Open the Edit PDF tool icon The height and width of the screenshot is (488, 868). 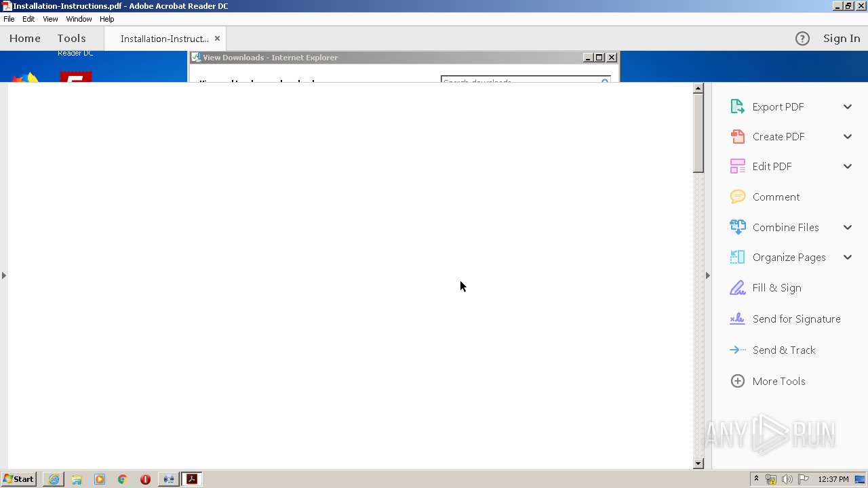pyautogui.click(x=737, y=166)
